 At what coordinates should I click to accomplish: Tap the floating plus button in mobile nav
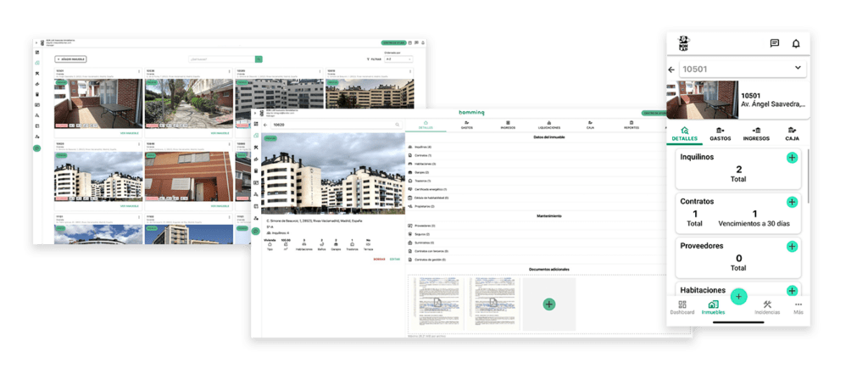click(x=738, y=297)
